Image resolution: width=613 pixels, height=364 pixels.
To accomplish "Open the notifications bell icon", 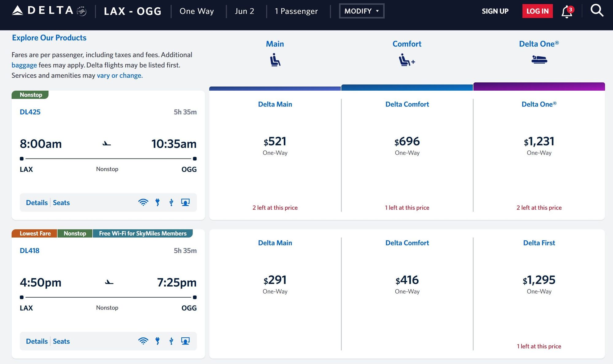I will tap(567, 12).
